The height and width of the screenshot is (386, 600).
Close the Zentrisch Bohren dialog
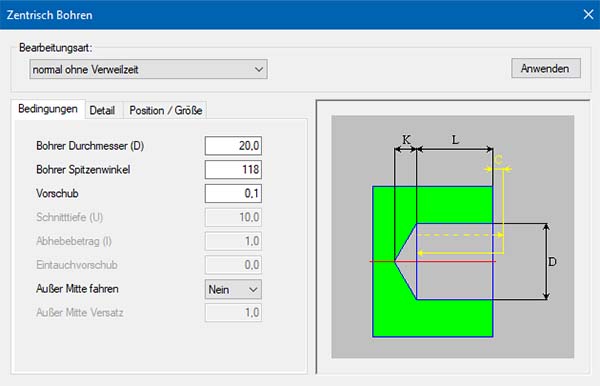coord(588,15)
